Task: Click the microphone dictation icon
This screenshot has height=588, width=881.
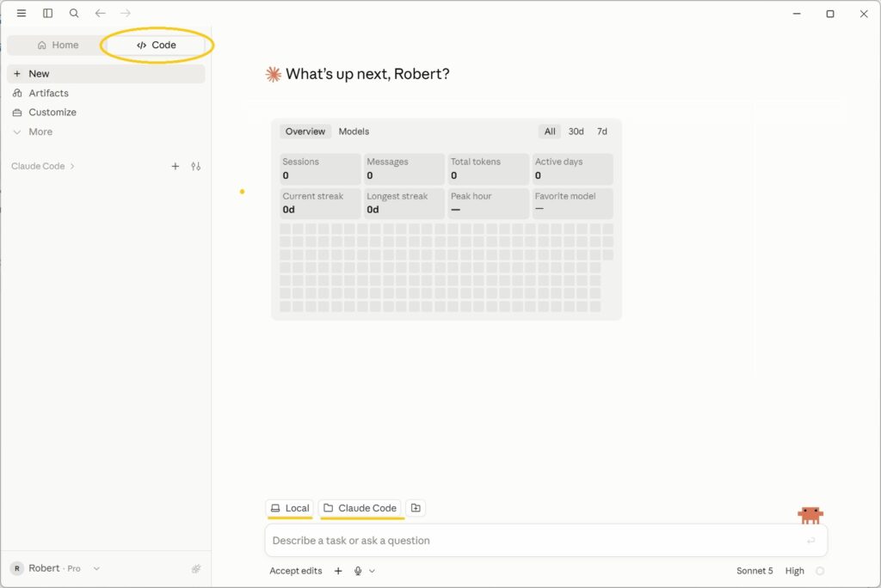Action: pos(358,571)
